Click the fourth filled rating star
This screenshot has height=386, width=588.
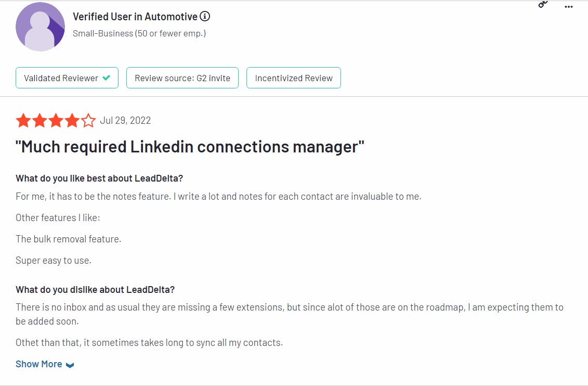(72, 120)
